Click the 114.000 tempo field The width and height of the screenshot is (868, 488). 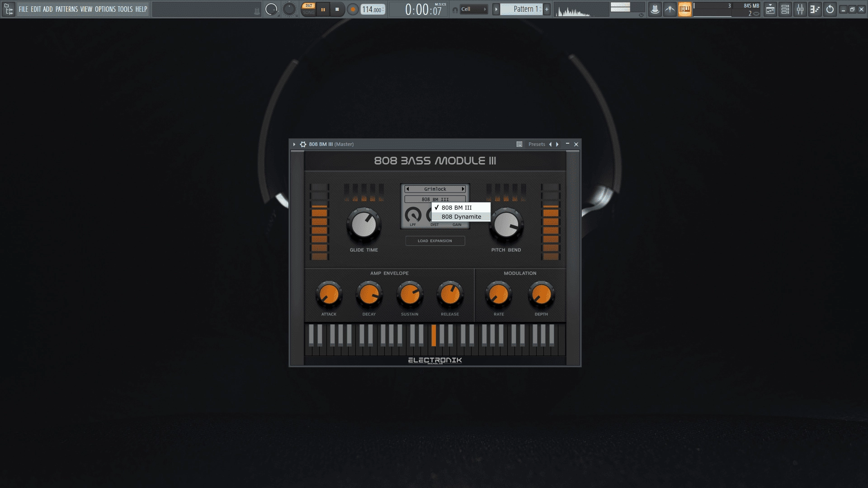373,9
